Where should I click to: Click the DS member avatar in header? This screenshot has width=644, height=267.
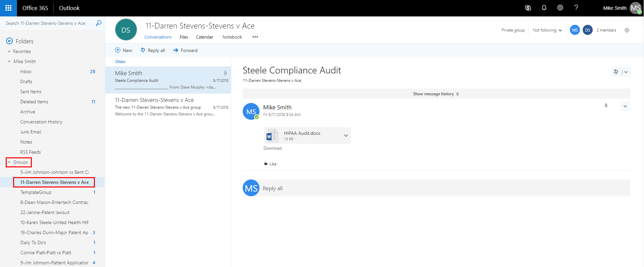[588, 30]
